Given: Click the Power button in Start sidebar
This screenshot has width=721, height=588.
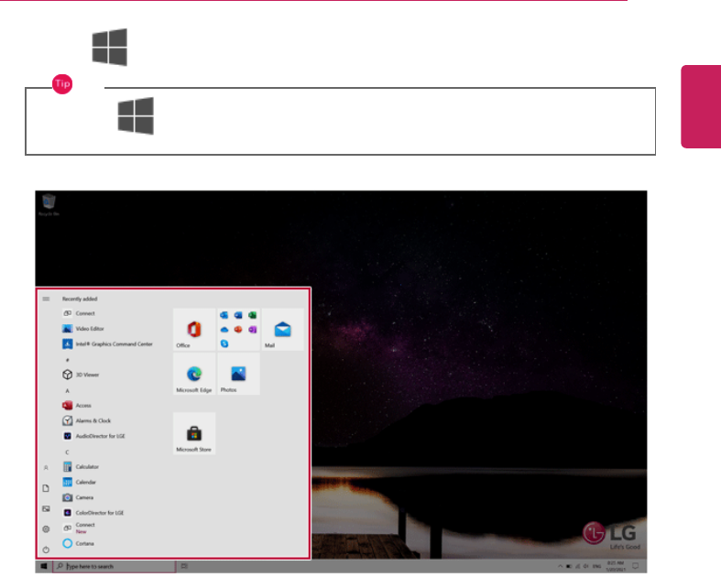Looking at the screenshot, I should [x=46, y=550].
